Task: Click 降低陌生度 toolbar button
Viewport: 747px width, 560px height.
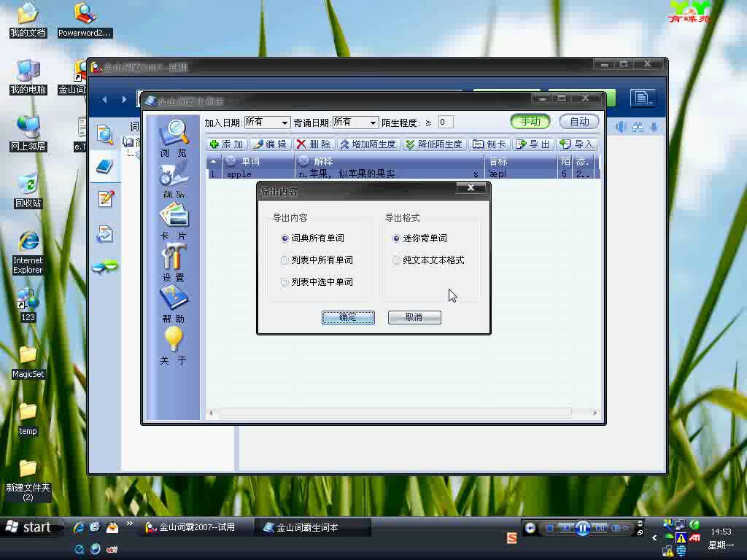Action: click(434, 144)
